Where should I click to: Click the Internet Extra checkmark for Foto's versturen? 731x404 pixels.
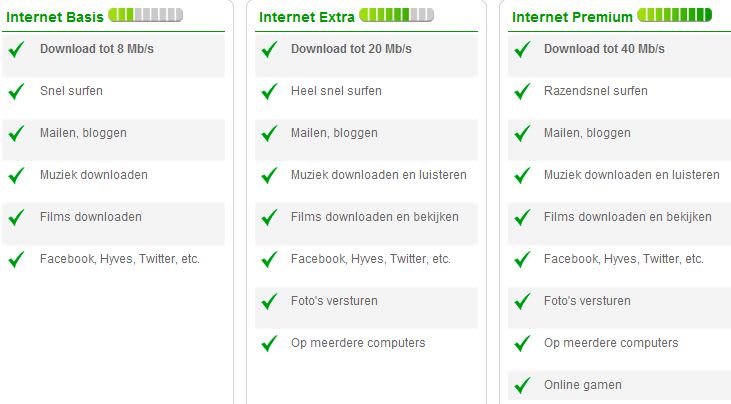tap(268, 301)
